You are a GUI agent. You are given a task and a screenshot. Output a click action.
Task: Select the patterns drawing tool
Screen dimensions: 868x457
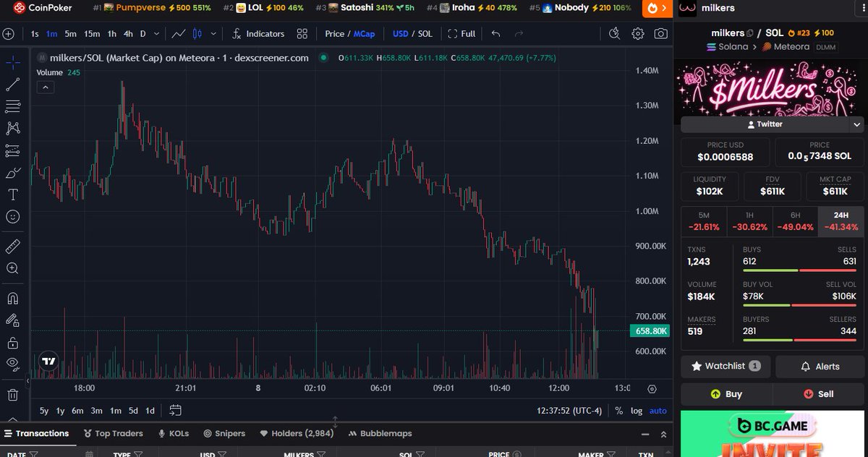click(x=12, y=129)
